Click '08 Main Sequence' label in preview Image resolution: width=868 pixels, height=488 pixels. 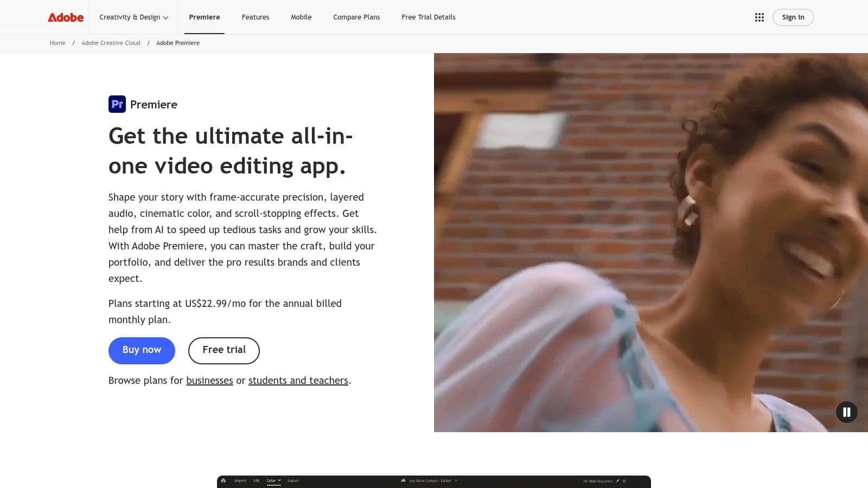click(598, 481)
